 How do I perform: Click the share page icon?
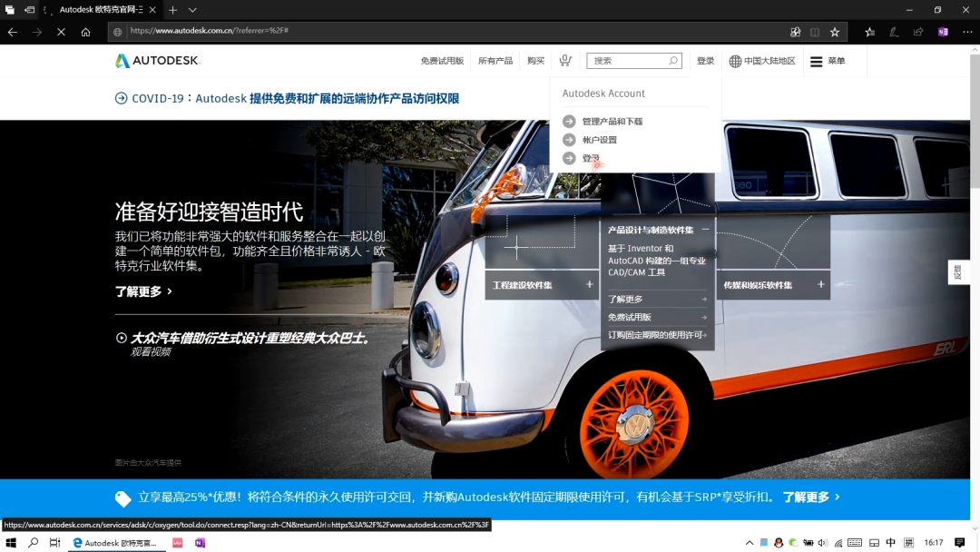918,32
